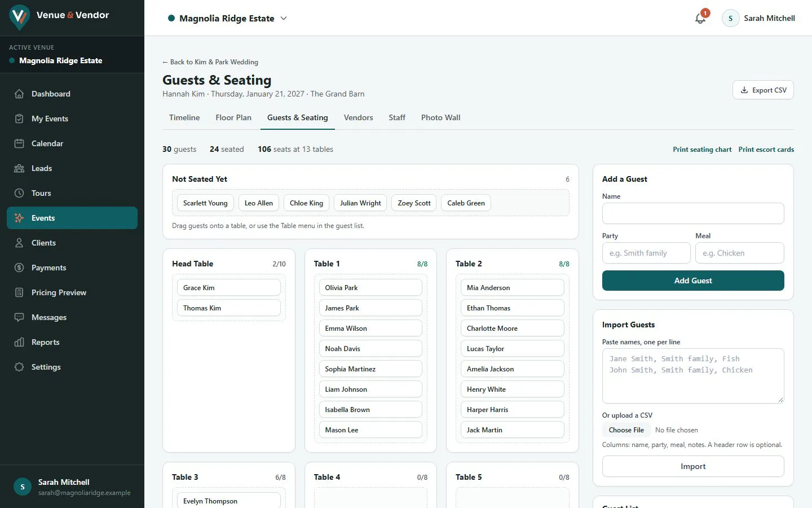Select Grace Kim at the Head Table

[229, 288]
